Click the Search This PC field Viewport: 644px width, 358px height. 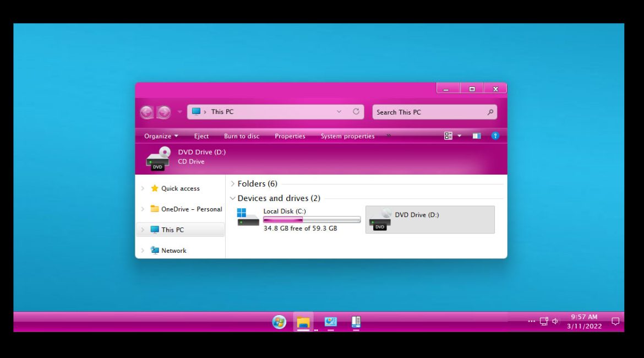click(427, 112)
